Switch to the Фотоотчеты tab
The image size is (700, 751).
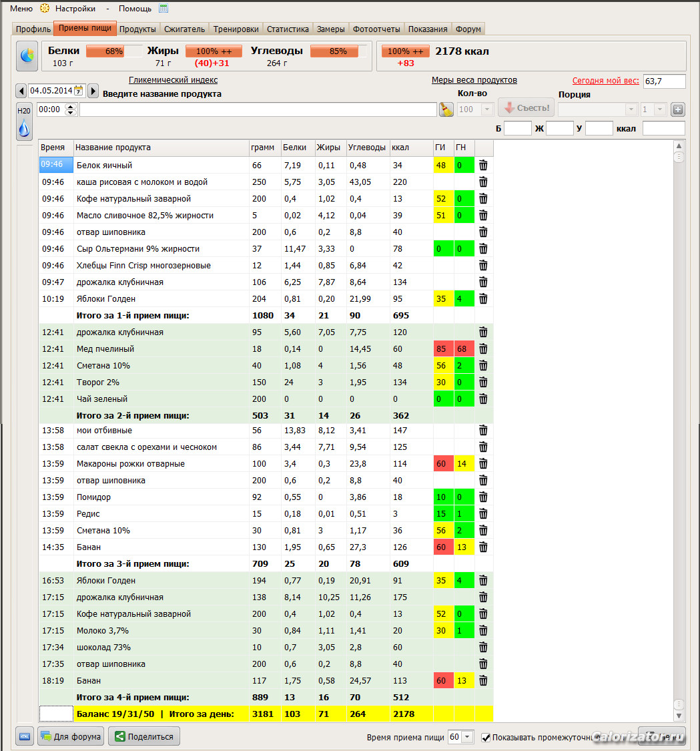pos(376,29)
